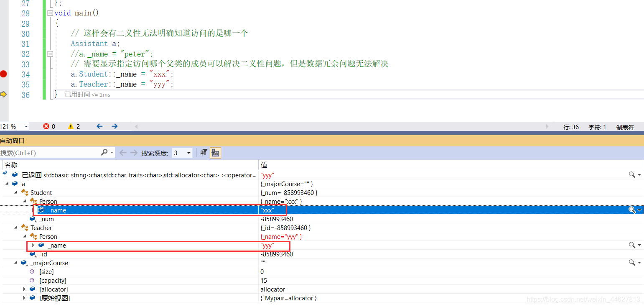Collapse the Person node under Student
The height and width of the screenshot is (307, 644).
tap(25, 202)
